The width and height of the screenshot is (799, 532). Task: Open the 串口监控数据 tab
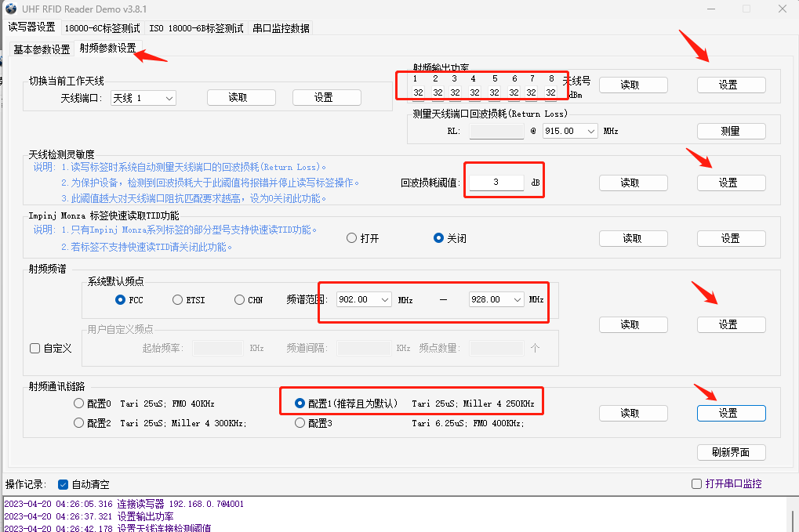pyautogui.click(x=281, y=28)
